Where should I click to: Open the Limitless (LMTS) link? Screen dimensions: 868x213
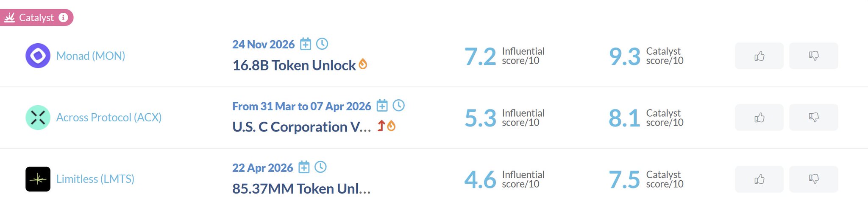tap(95, 179)
